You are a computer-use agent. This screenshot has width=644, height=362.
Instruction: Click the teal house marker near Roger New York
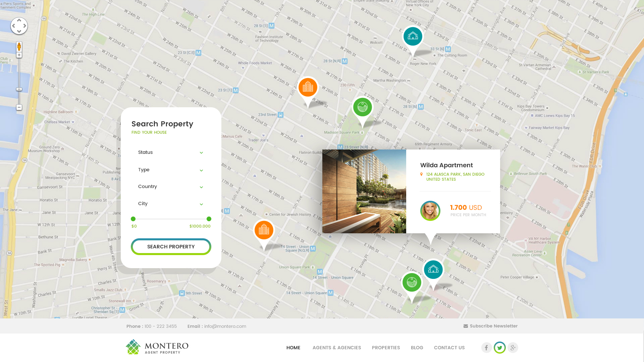tap(413, 36)
